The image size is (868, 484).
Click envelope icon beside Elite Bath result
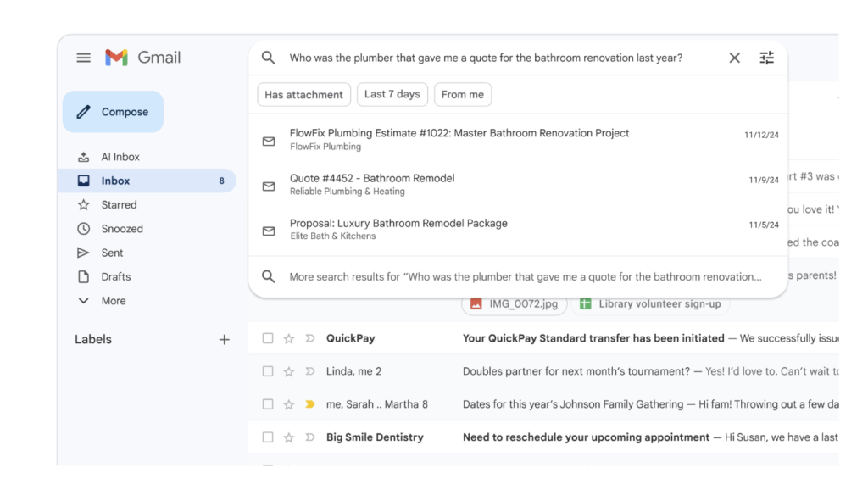point(269,231)
